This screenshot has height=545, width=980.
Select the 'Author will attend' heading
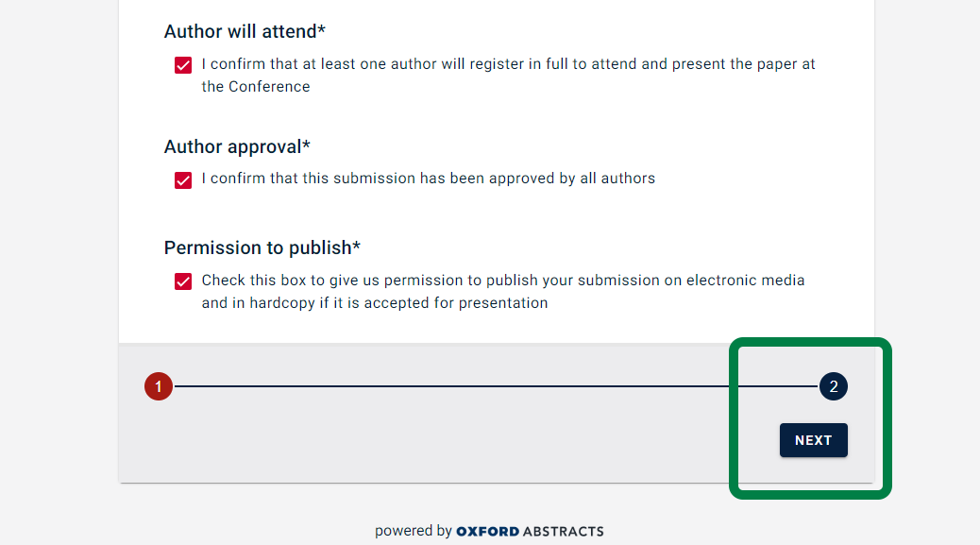[240, 31]
